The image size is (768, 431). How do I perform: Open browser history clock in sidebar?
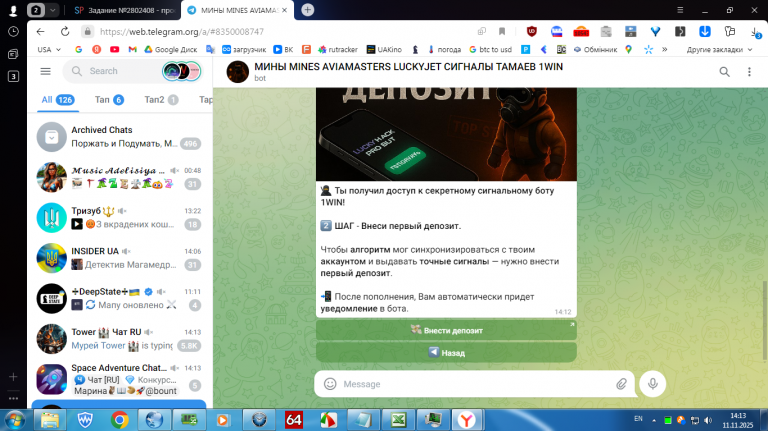13,32
